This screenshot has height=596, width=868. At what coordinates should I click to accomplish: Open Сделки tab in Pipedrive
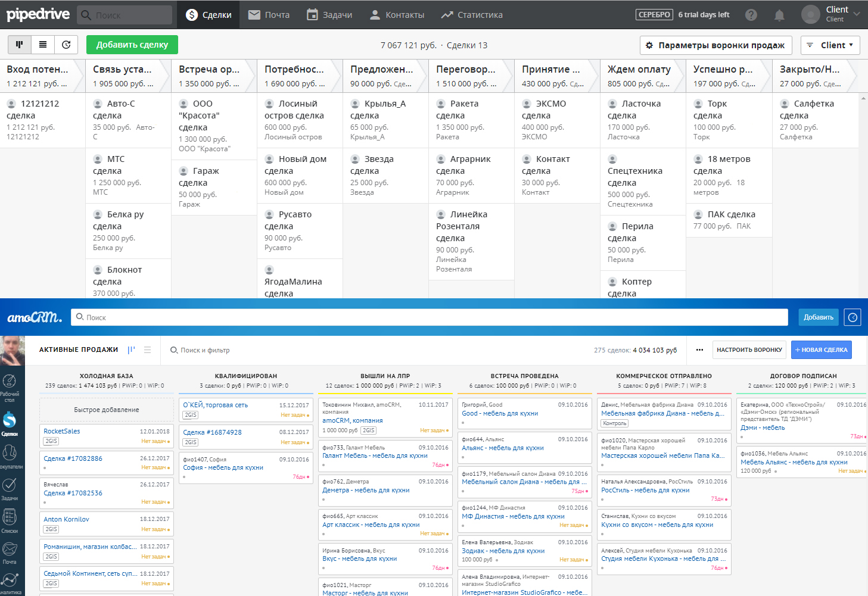tap(209, 15)
